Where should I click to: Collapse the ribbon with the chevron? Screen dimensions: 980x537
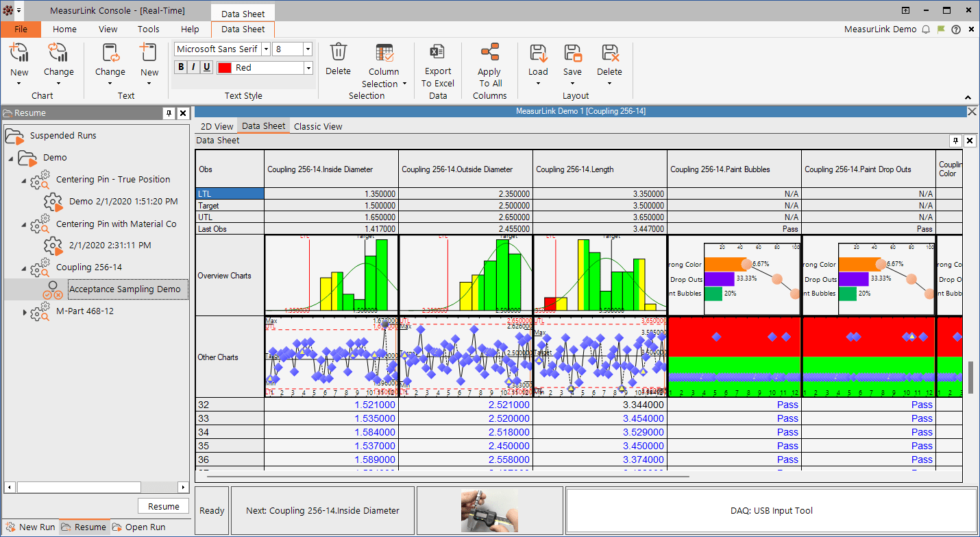coord(968,97)
